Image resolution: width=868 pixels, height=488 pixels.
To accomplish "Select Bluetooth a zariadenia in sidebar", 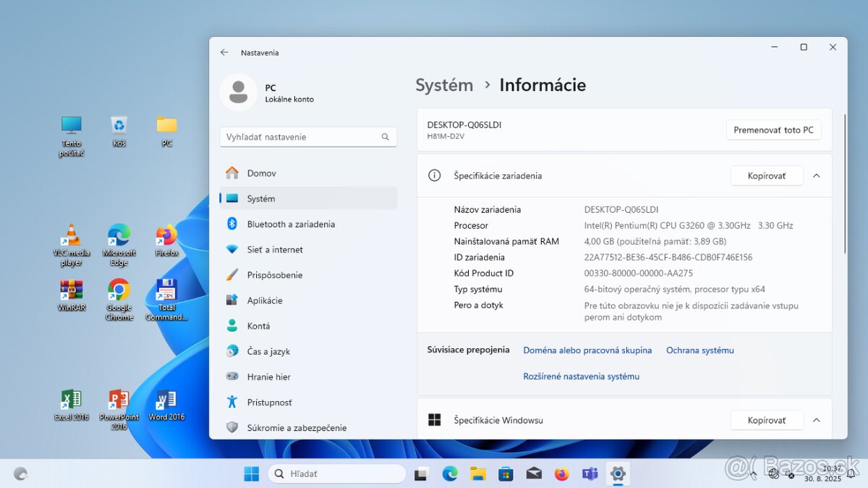I will coord(291,224).
